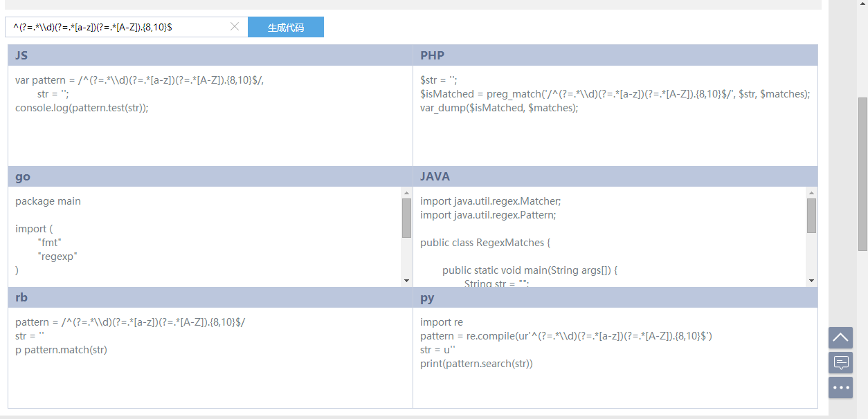Clear the regex input with the X icon
Viewport: 868px width, 419px height.
coord(235,27)
